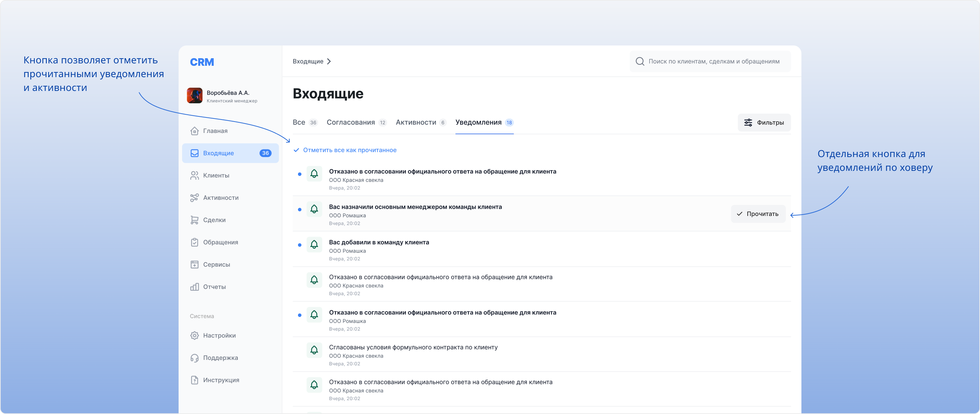Click bell icon of first ООО Красная свекла notification
The height and width of the screenshot is (414, 980).
pyautogui.click(x=314, y=174)
